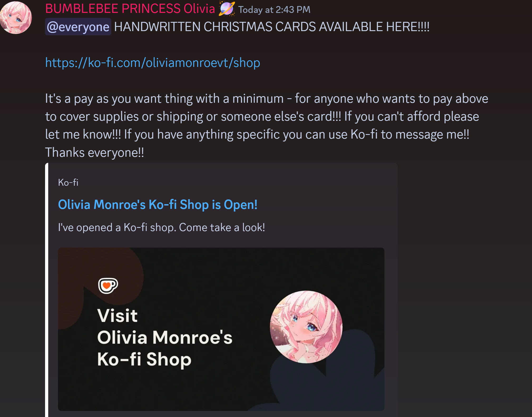Open the ko-fi.com/oliviamonroevt/shop link
Screen dimensions: 532x417
tap(153, 63)
